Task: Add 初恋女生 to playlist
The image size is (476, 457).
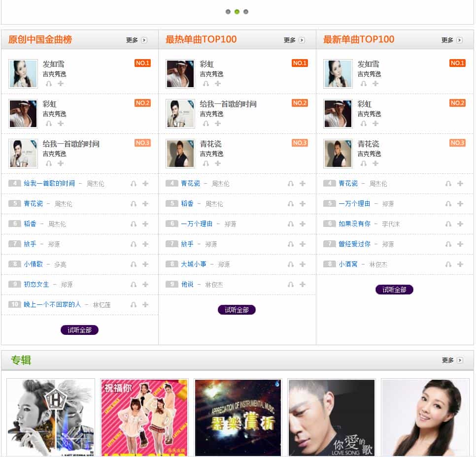Action: click(145, 284)
